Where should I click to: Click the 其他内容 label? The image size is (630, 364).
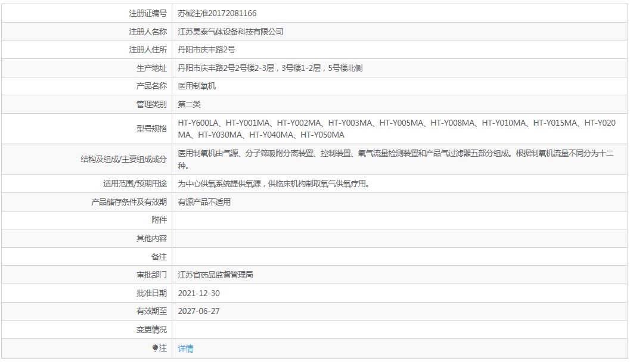pos(151,239)
